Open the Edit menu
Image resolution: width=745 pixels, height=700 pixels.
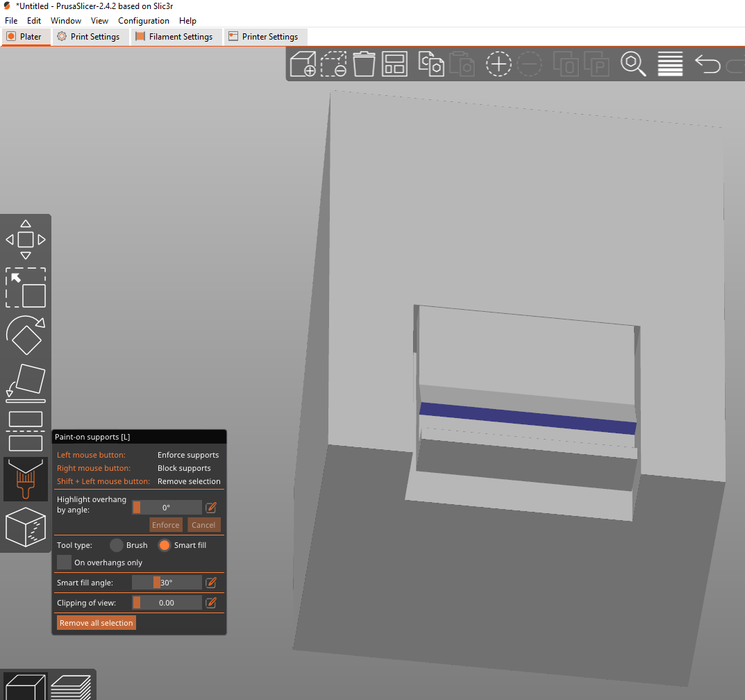pyautogui.click(x=34, y=20)
